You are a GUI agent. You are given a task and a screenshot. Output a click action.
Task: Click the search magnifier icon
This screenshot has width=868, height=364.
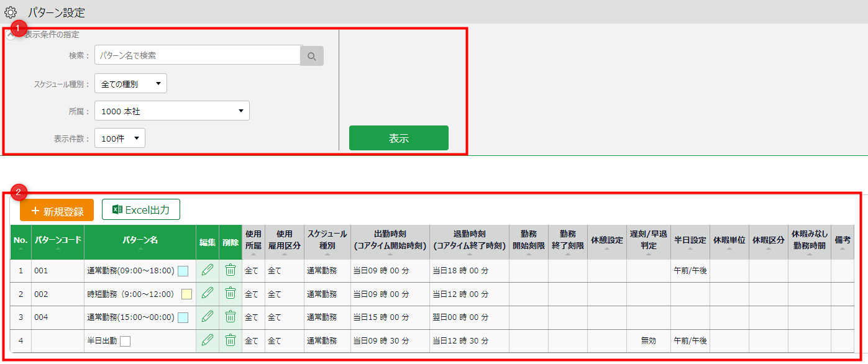tap(312, 56)
